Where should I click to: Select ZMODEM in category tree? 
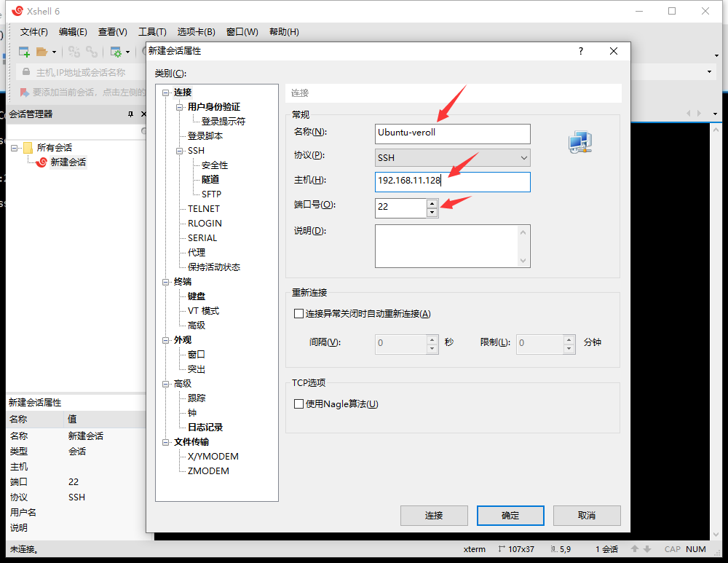pyautogui.click(x=208, y=471)
